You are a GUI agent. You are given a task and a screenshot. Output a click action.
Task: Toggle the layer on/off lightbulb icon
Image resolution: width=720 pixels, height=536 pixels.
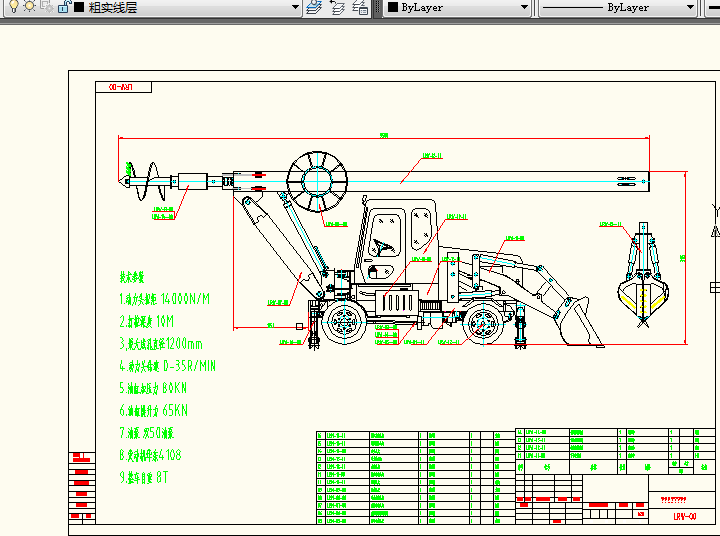(x=13, y=7)
